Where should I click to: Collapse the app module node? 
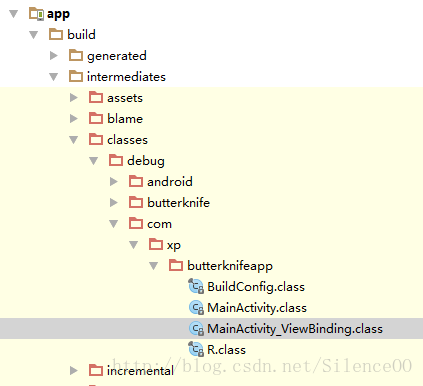[x=14, y=14]
